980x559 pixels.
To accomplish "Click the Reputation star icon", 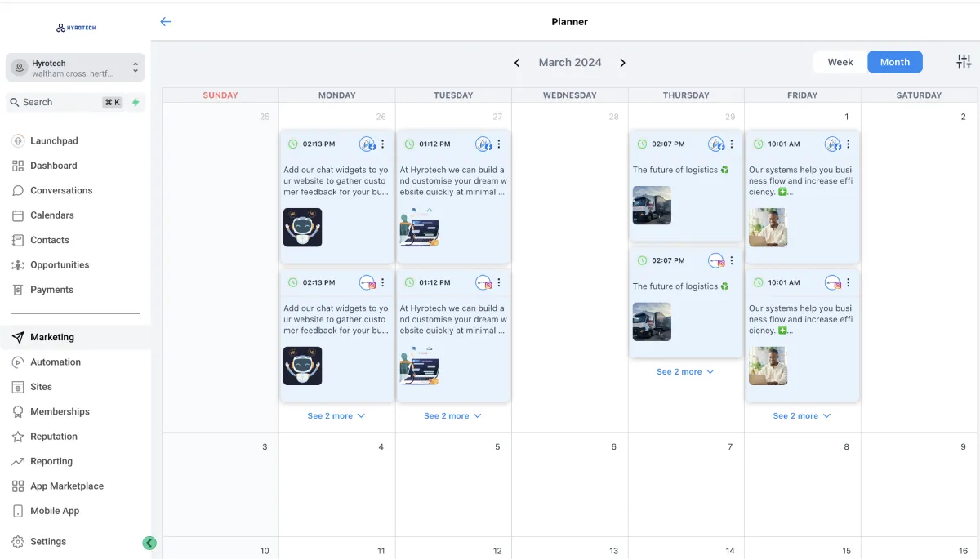I will coord(18,437).
